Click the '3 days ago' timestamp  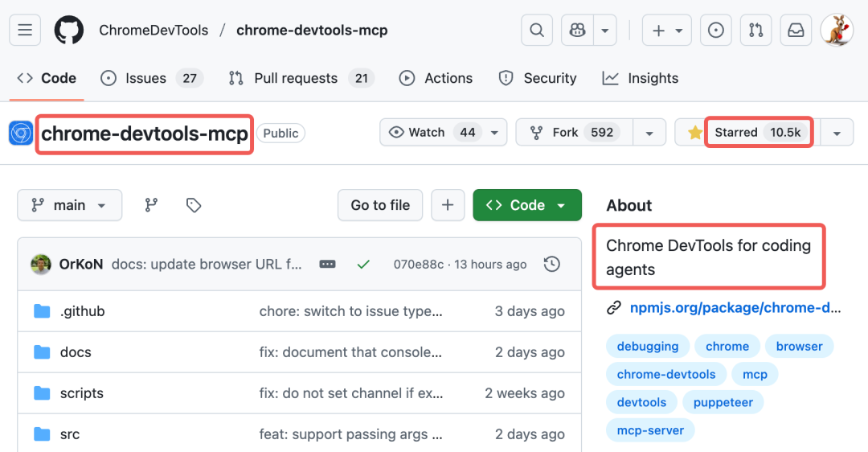[x=530, y=311]
